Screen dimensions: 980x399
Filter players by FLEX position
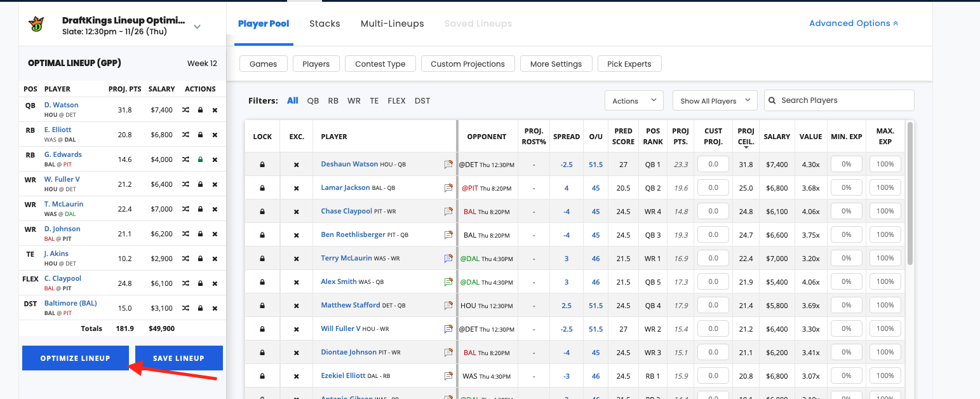pos(396,100)
